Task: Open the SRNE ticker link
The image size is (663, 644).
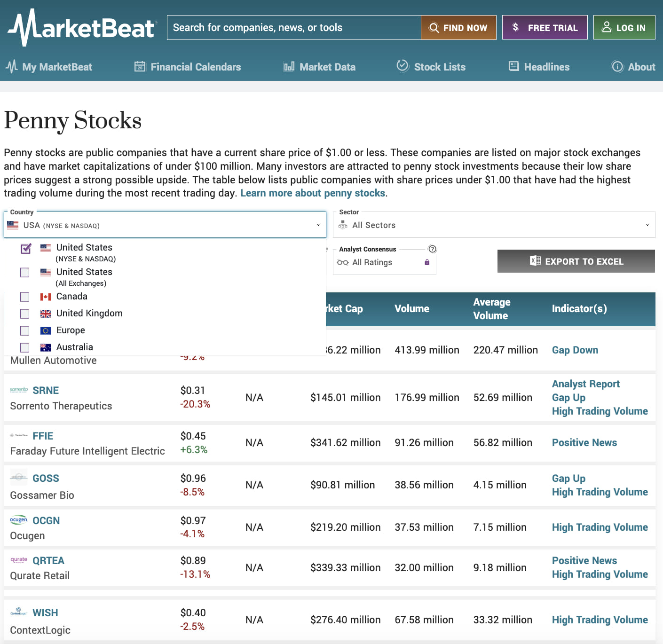Action: (46, 390)
